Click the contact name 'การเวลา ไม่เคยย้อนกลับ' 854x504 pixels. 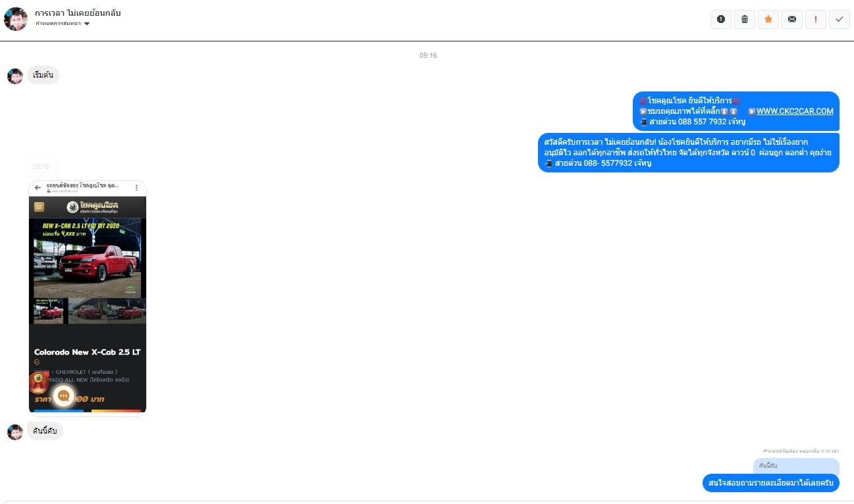click(78, 13)
